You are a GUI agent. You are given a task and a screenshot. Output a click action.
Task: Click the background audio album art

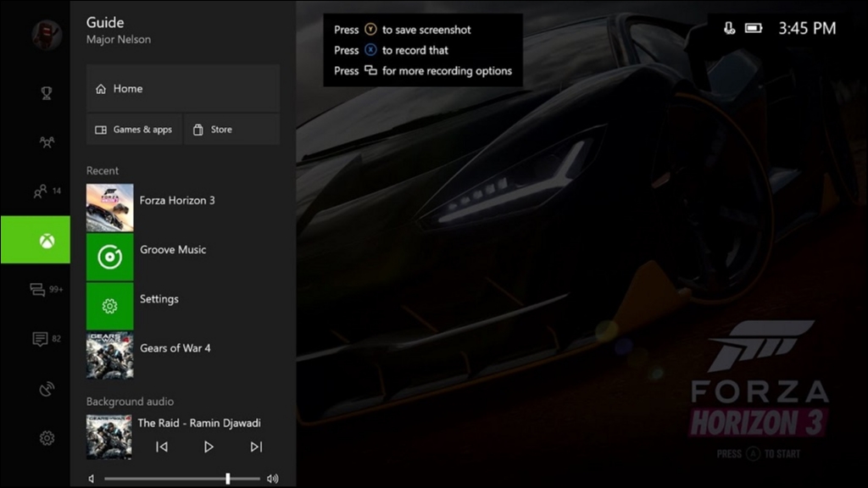[x=109, y=437]
